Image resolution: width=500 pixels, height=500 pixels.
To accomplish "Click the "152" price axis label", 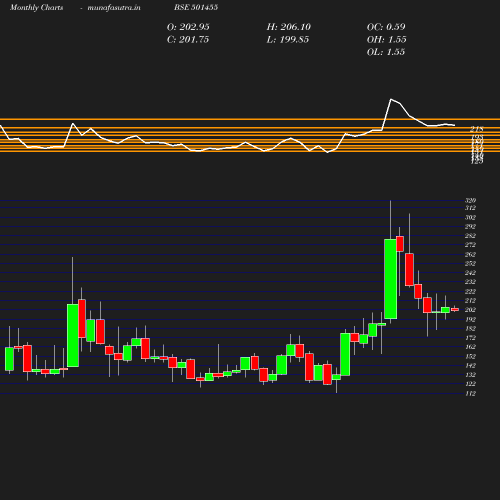I will pos(470,356).
